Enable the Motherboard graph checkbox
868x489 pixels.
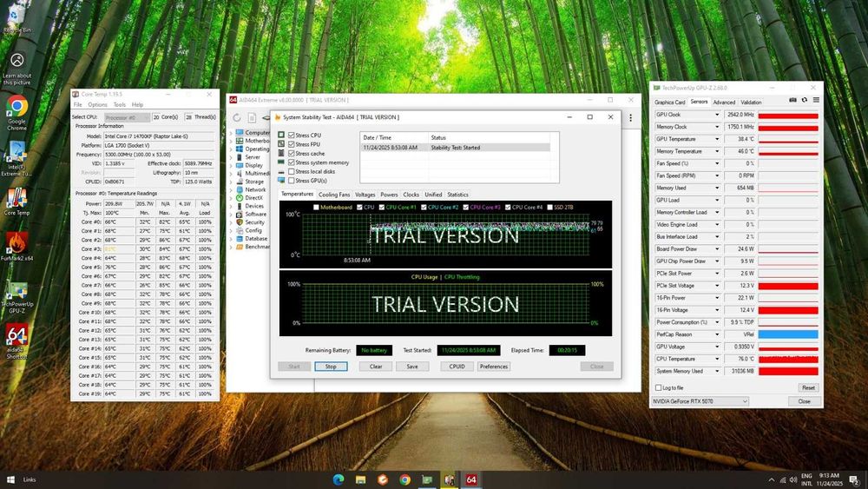click(x=316, y=207)
